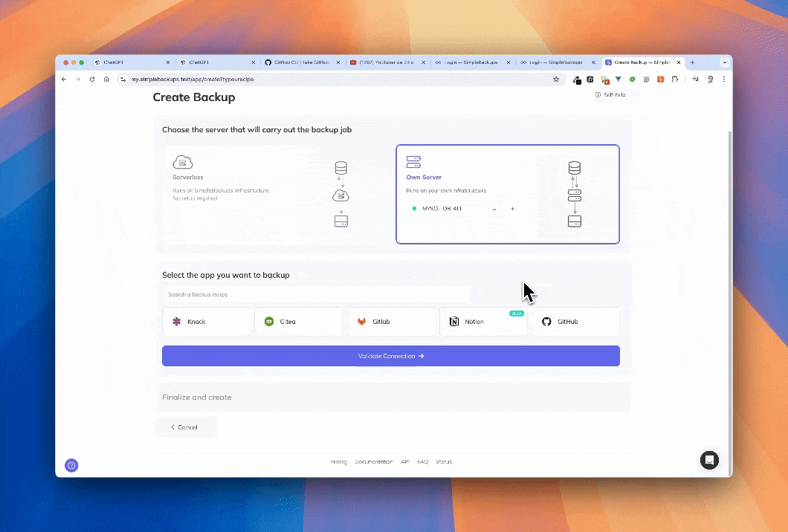Open the chat widget in bottom right

[709, 460]
